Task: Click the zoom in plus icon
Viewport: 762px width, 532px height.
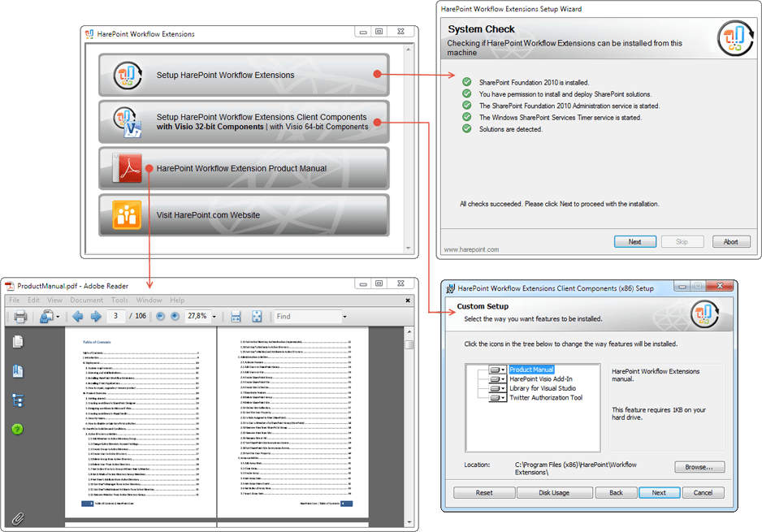Action: click(175, 316)
